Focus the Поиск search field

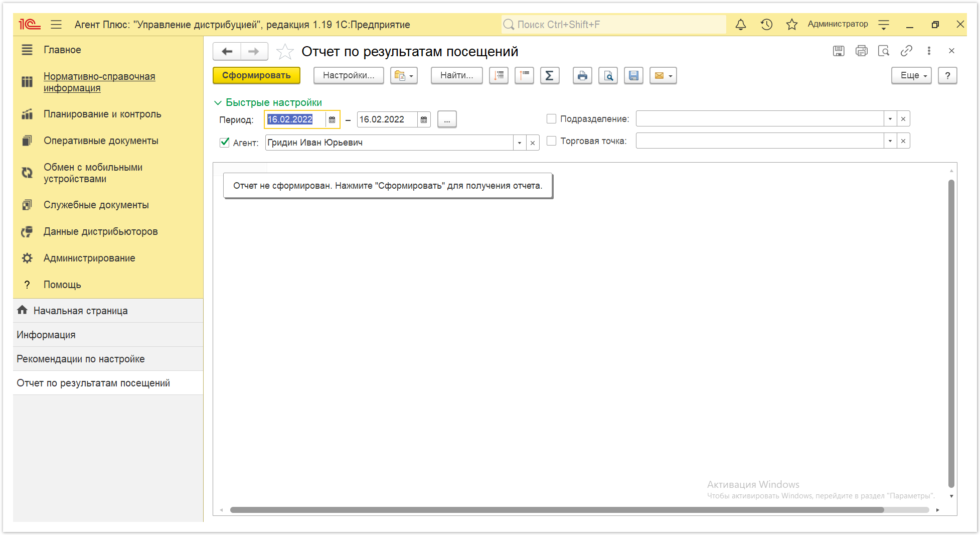pos(613,24)
